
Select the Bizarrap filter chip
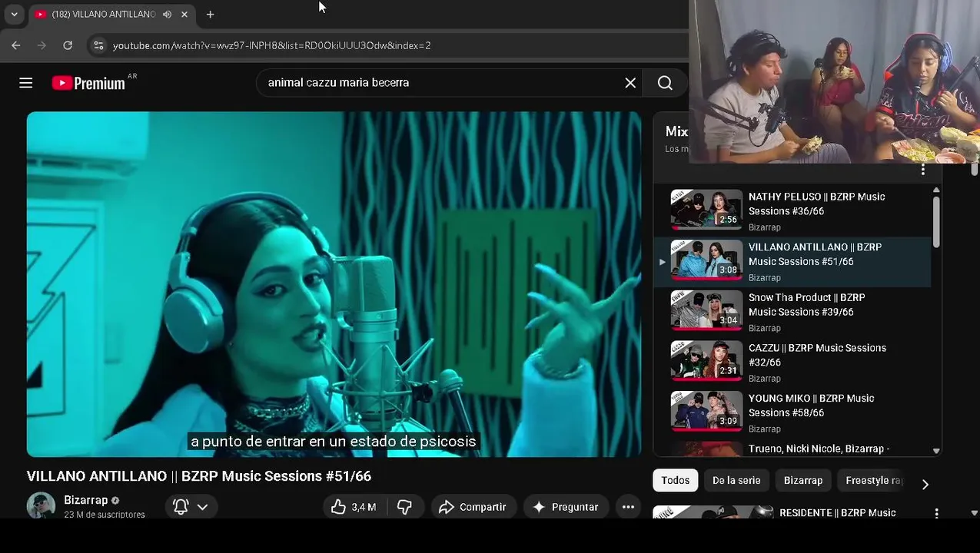pyautogui.click(x=802, y=481)
